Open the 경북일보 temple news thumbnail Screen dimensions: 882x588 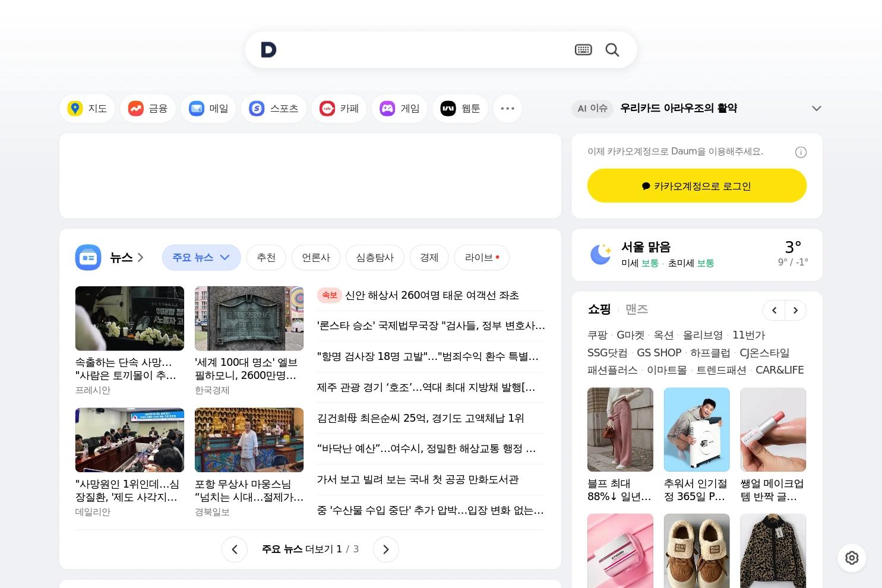point(249,440)
